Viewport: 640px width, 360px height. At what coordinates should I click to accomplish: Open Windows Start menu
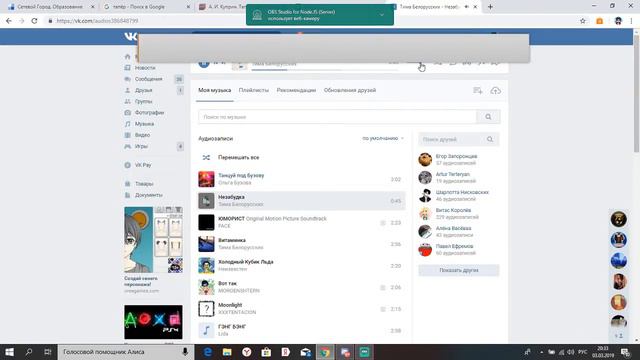point(9,352)
